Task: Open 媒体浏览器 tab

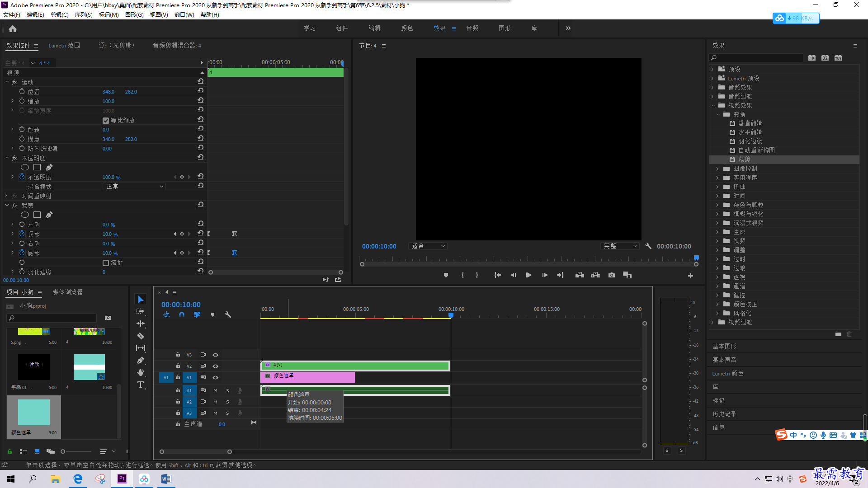Action: coord(67,292)
